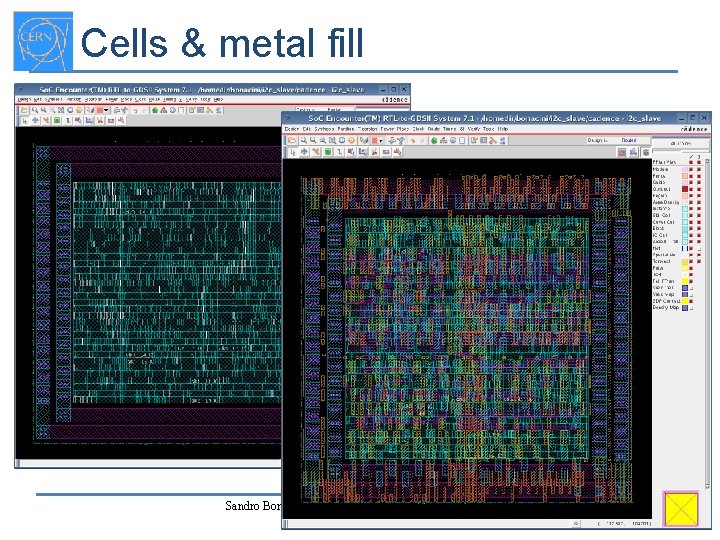Toggle visible checkbox for Obstruct row

[x=691, y=189]
